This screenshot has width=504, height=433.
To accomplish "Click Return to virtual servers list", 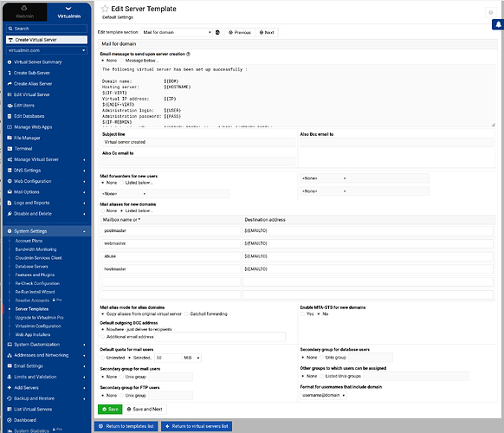I will [x=197, y=426].
